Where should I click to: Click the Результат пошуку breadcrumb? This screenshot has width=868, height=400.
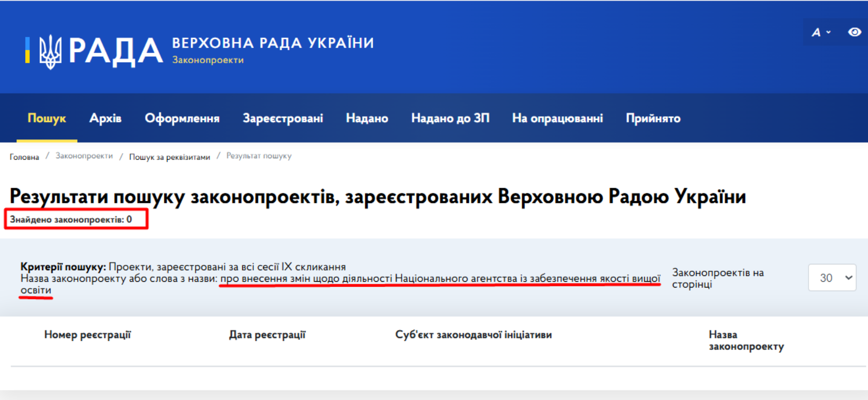[259, 156]
